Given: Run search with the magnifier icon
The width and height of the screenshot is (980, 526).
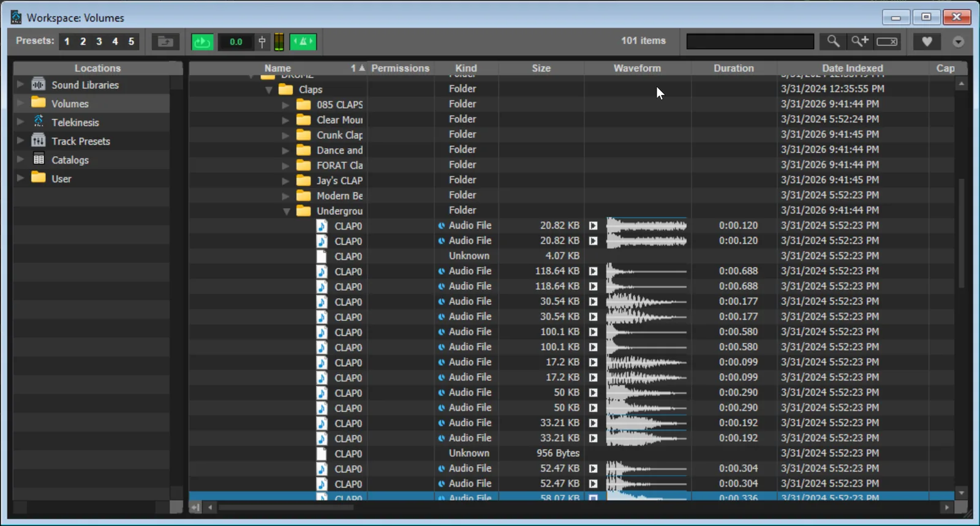Looking at the screenshot, I should click(x=833, y=41).
